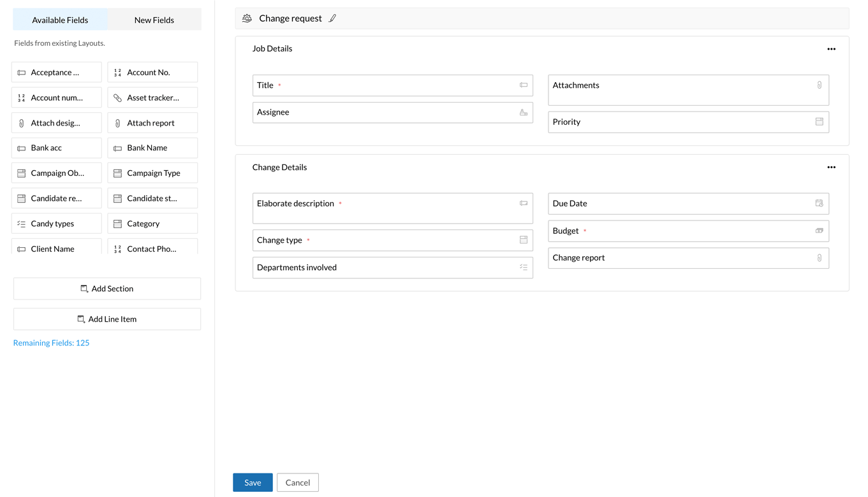Click the Attachments label
This screenshot has height=497, width=868.
tap(576, 85)
